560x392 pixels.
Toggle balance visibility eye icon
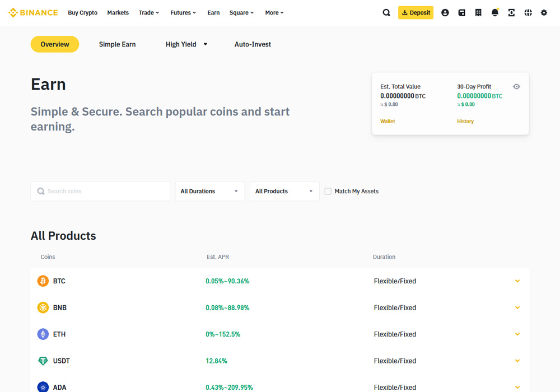[x=516, y=86]
